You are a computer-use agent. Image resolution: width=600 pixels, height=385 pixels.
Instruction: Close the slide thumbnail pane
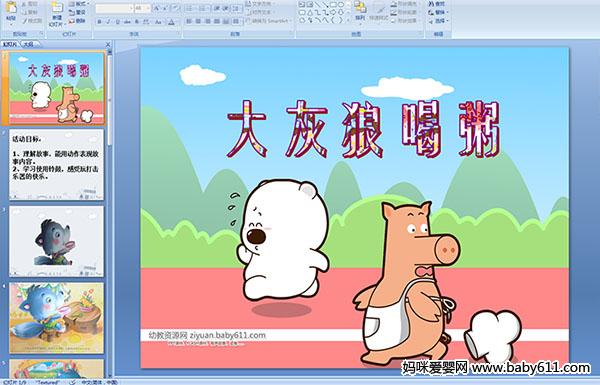108,44
